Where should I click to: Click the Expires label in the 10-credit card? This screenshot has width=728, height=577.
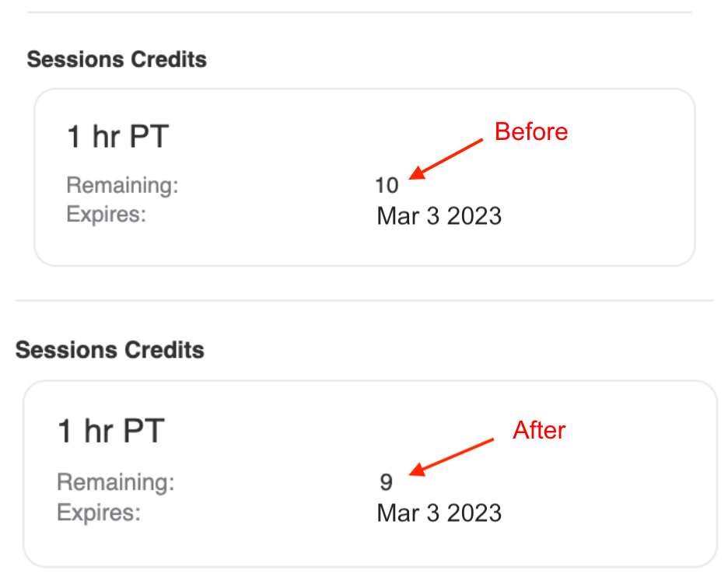(107, 214)
